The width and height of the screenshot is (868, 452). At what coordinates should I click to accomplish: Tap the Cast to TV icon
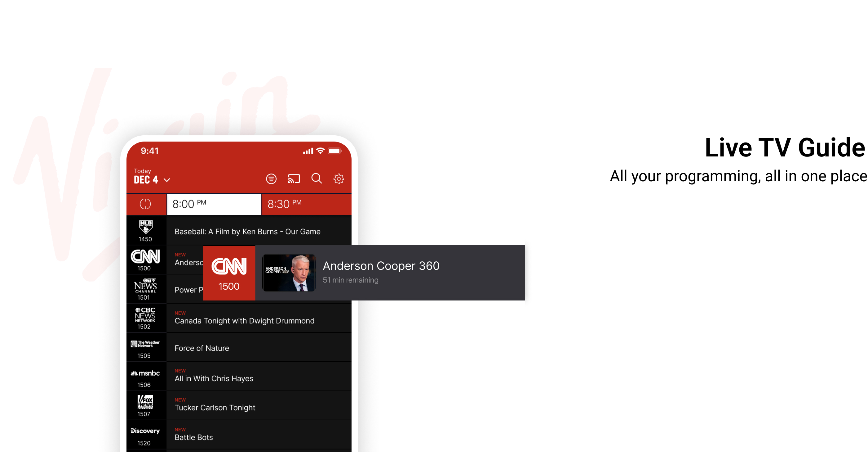294,179
